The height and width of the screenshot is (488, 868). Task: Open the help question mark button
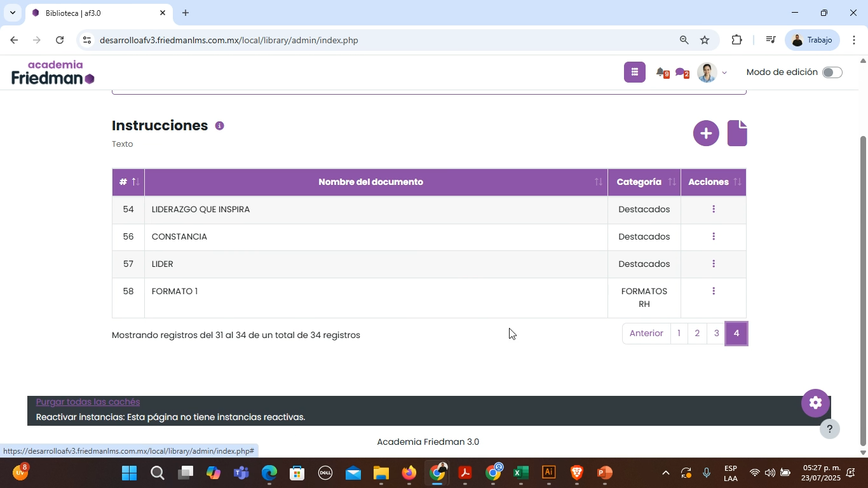tap(829, 429)
